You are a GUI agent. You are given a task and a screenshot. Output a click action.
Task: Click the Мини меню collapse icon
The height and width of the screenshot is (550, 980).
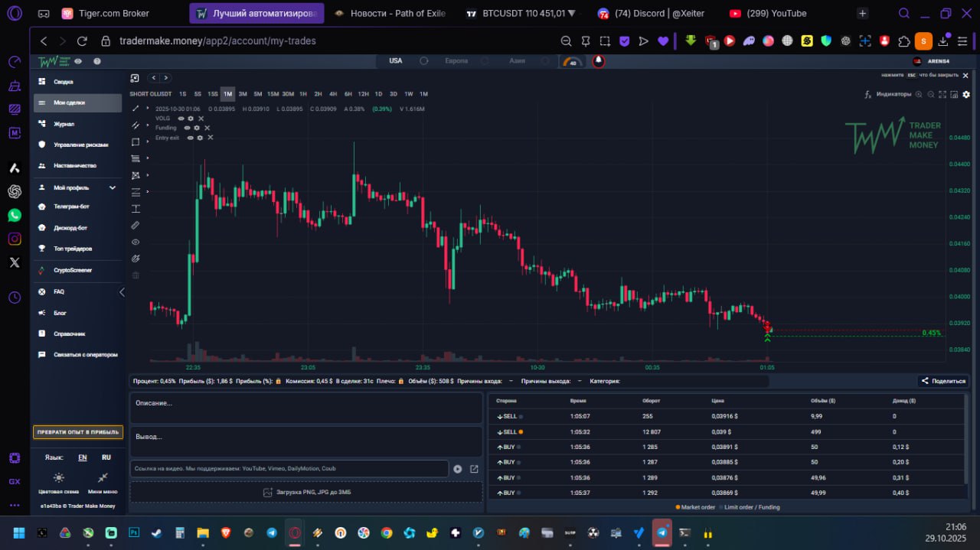(103, 477)
